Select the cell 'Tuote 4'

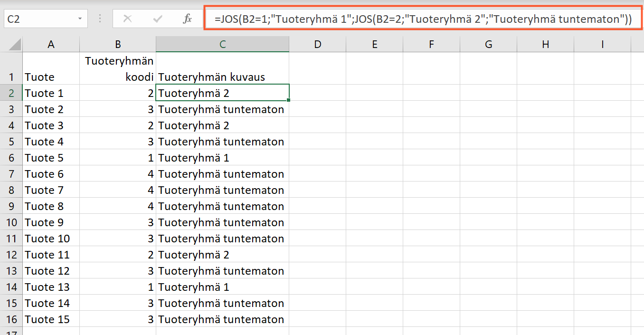(51, 142)
